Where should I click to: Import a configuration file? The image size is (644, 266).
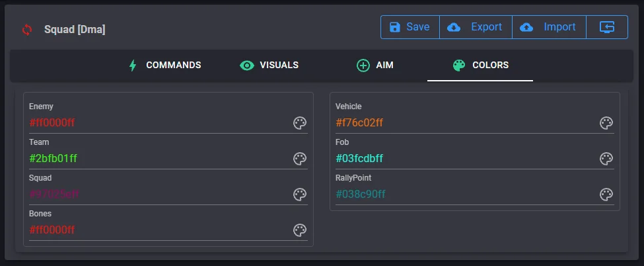(548, 27)
